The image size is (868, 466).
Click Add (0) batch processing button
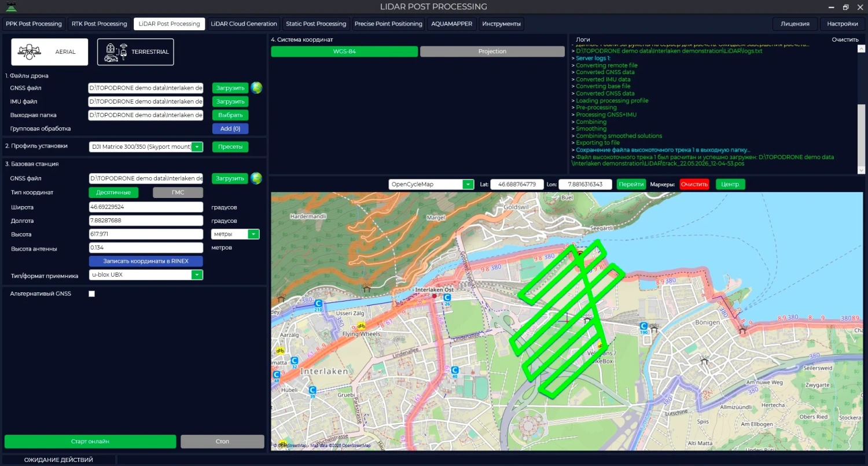click(x=230, y=129)
